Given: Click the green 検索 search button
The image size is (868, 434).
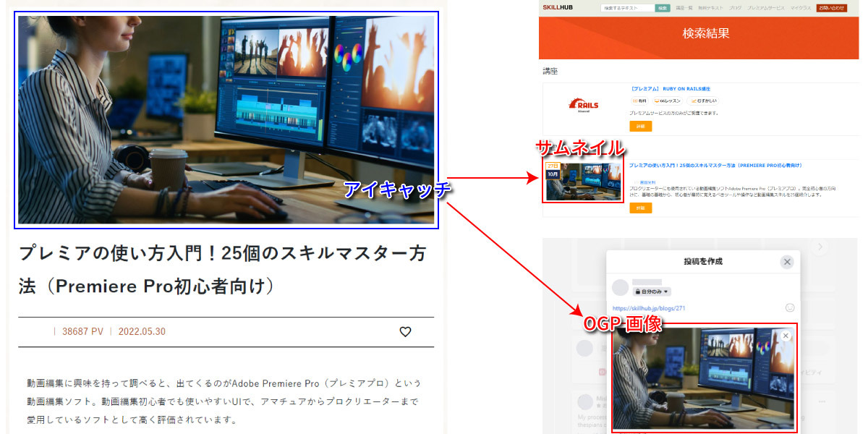Looking at the screenshot, I should (x=663, y=8).
